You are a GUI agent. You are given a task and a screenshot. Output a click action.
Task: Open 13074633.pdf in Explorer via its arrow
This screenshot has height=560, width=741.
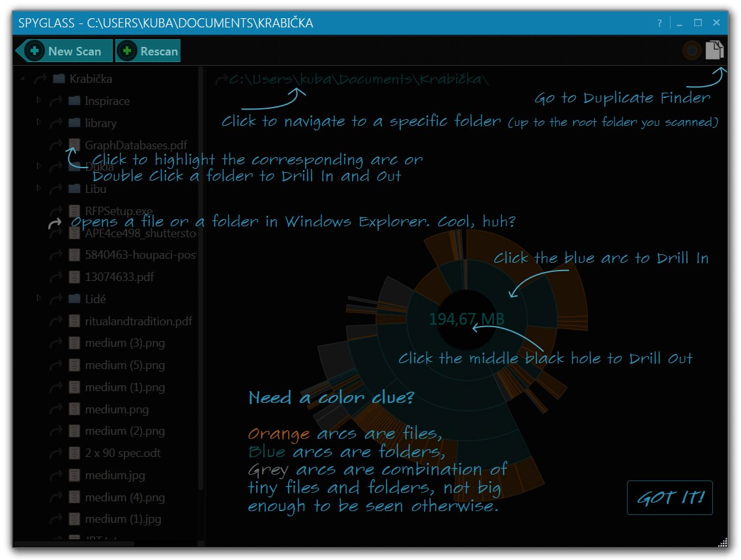click(56, 277)
